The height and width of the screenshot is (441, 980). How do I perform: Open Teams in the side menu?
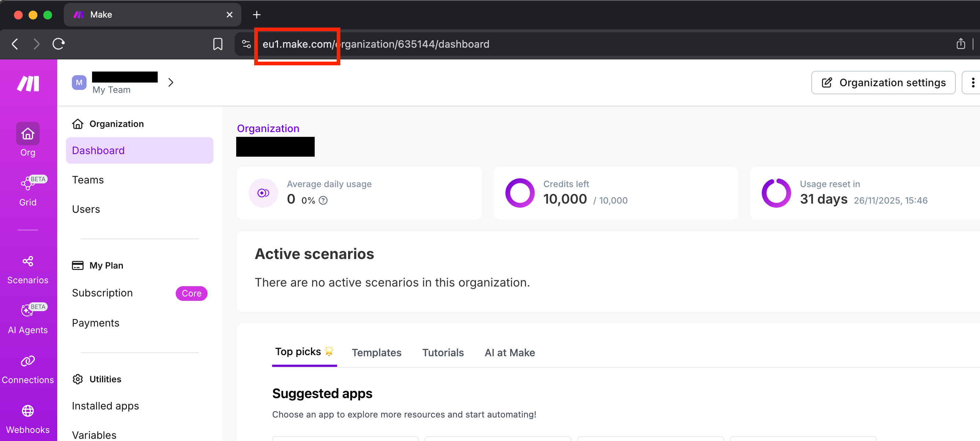tap(88, 180)
